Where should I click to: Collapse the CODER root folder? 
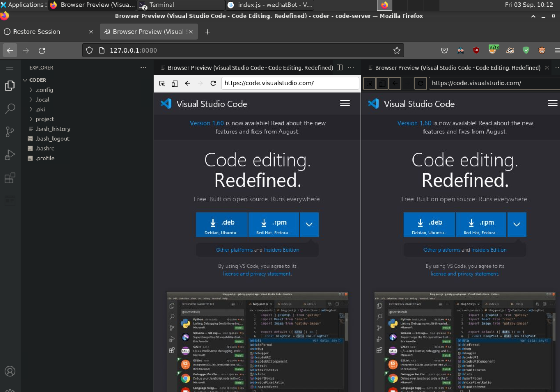pos(25,80)
